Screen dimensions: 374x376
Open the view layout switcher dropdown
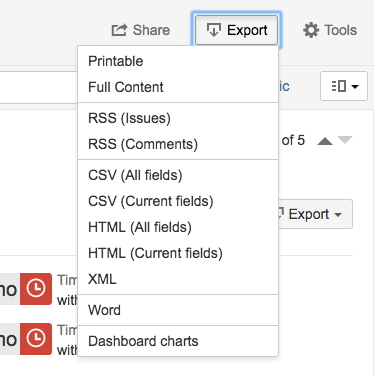344,86
